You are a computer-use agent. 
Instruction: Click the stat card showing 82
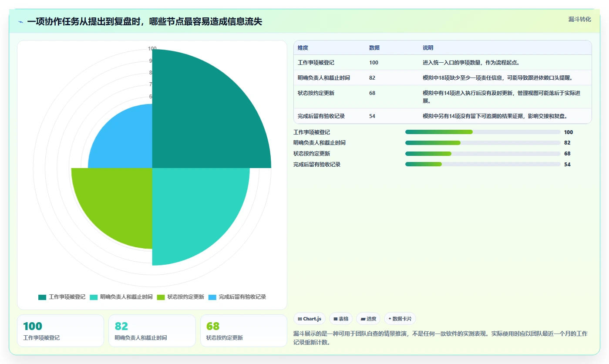152,330
